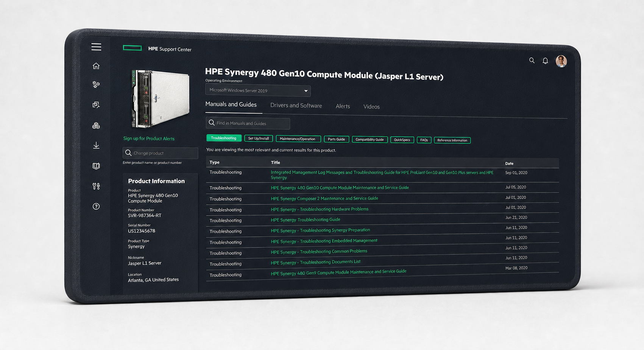Open Synergy Composer 2 Maintenance guide link
The width and height of the screenshot is (644, 350).
[324, 198]
